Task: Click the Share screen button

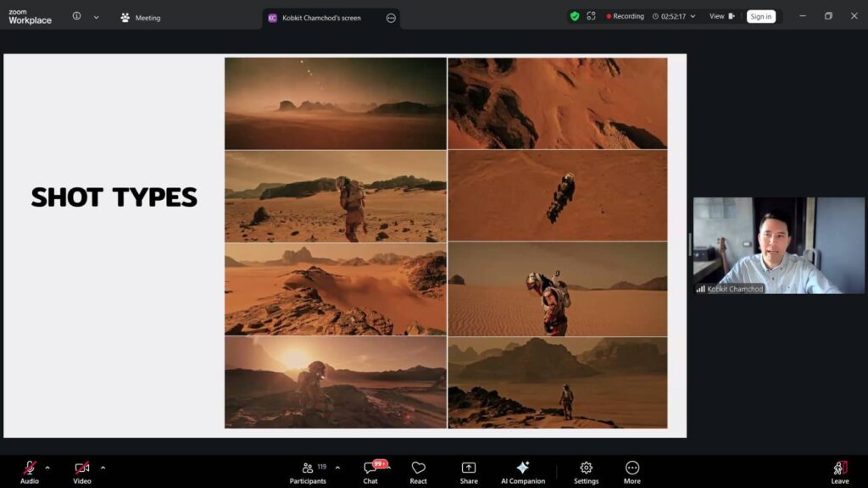Action: (468, 473)
